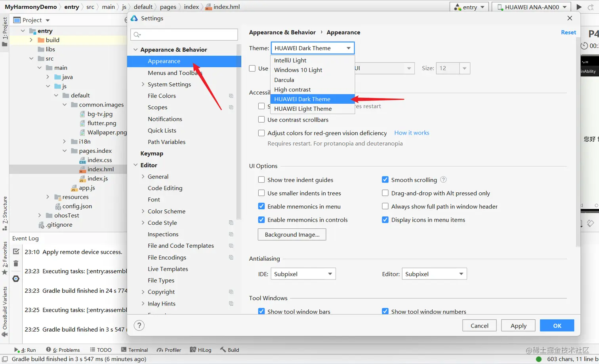Open the HiLog tool window
599x364 pixels.
click(200, 350)
